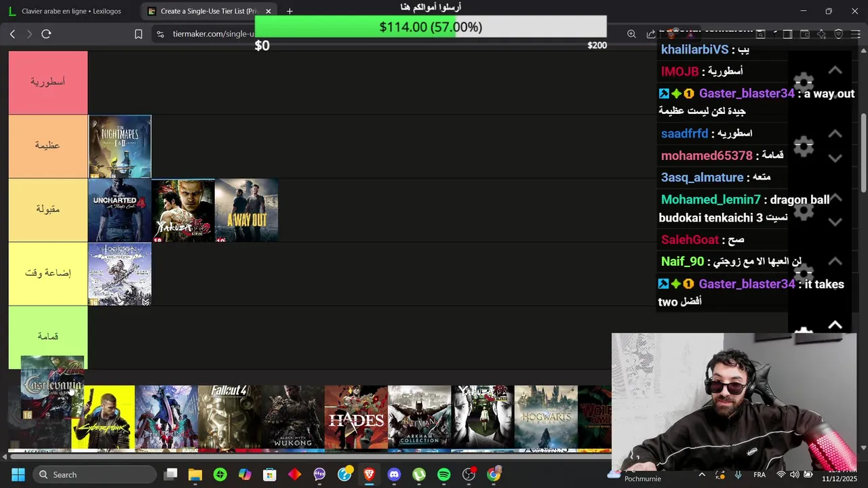Reload the TierMaker page

tap(46, 34)
